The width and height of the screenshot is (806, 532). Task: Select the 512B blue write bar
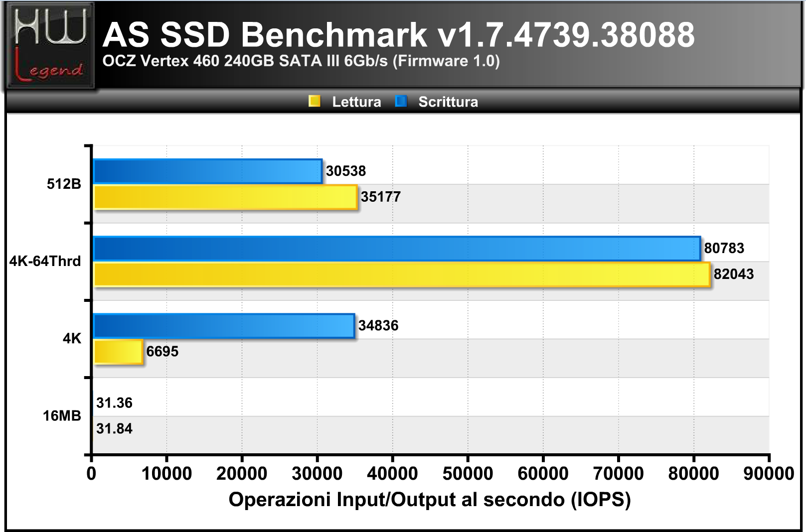coord(208,171)
